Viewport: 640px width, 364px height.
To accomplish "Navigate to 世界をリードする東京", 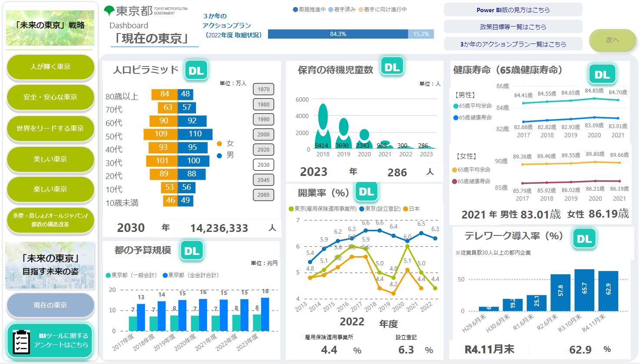I will (x=50, y=129).
